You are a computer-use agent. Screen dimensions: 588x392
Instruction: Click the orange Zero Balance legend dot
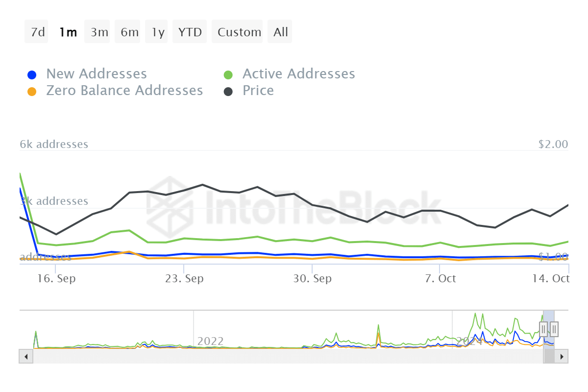click(x=32, y=92)
